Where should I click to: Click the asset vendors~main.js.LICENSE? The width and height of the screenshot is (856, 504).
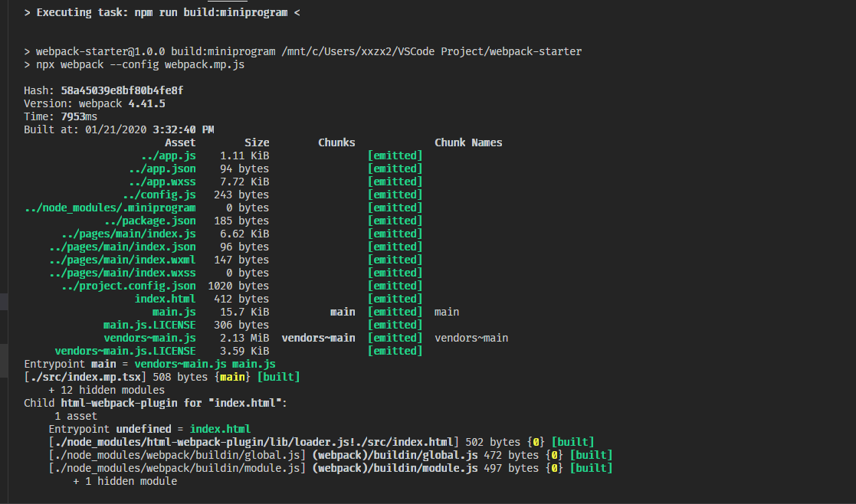click(125, 352)
